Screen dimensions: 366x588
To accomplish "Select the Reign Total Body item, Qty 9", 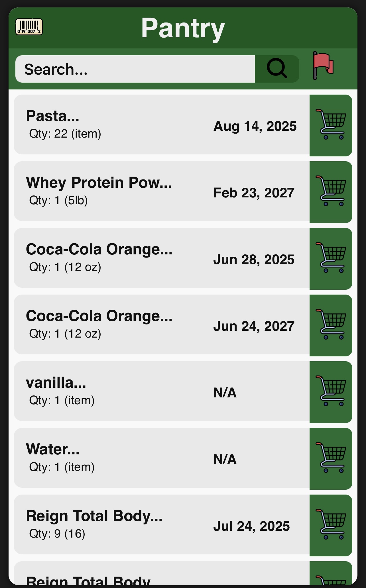I will 114,524.
